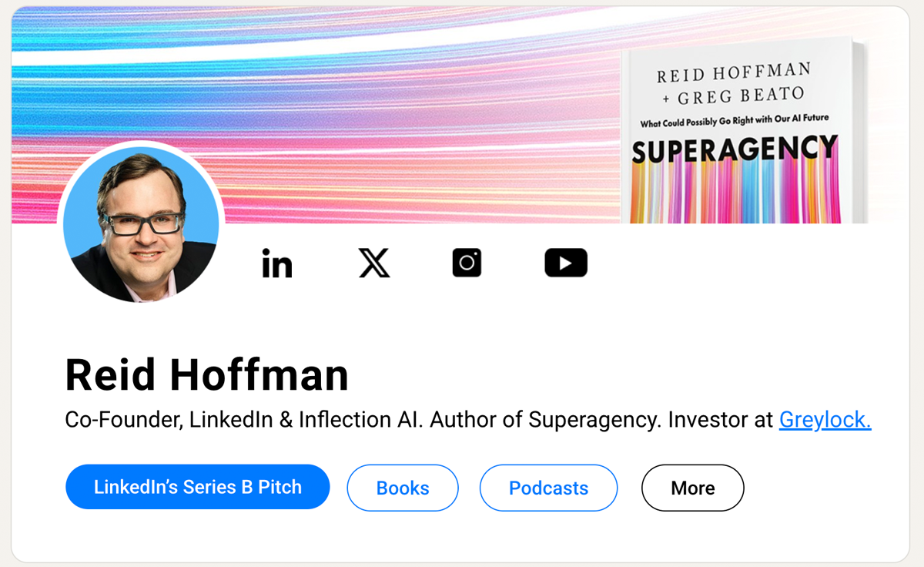The image size is (924, 567).
Task: Click the X logo between LinkedIn and Instagram
Action: tap(373, 263)
